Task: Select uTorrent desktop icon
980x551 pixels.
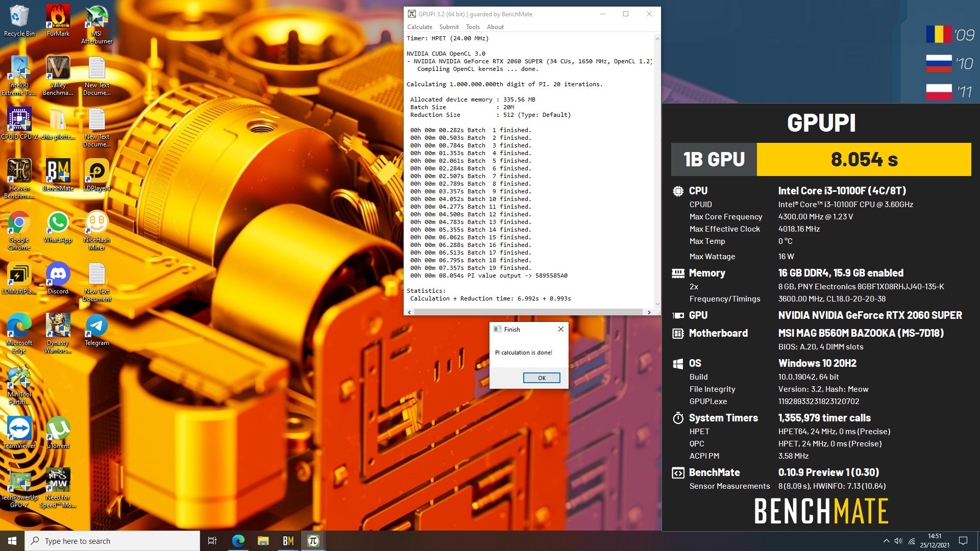Action: [58, 433]
